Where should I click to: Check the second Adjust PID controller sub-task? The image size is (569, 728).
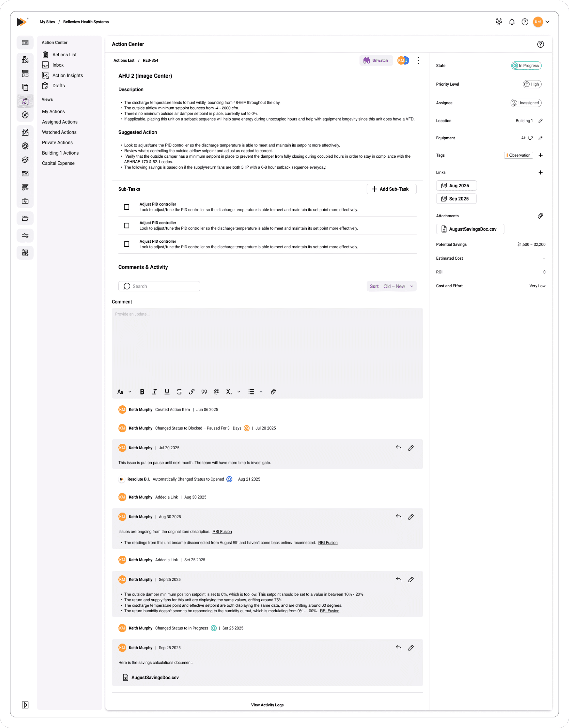127,226
